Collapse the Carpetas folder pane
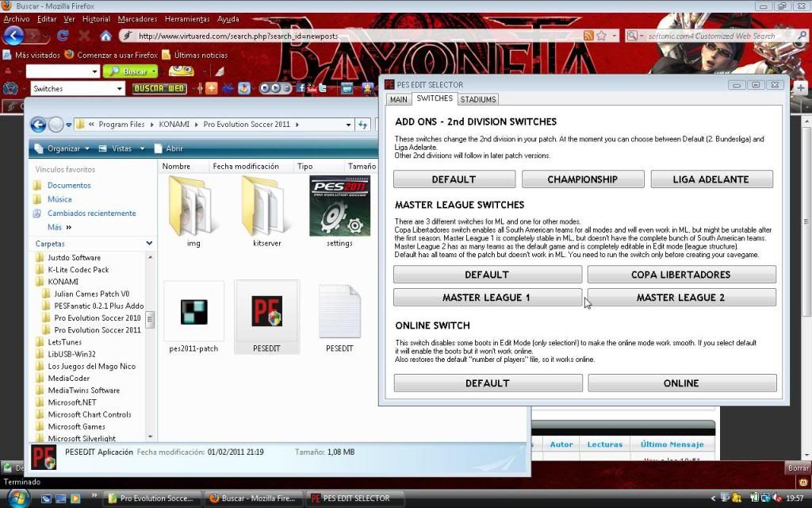 point(149,244)
